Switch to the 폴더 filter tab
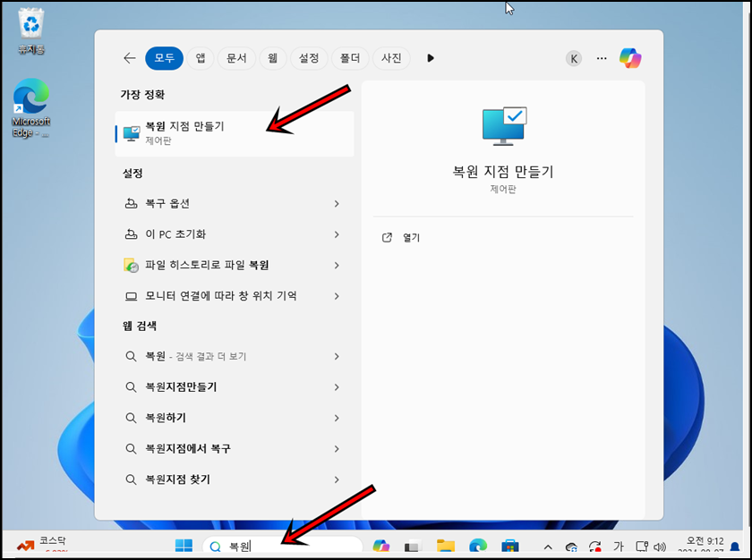Screen dimensions: 752x560 pyautogui.click(x=350, y=58)
